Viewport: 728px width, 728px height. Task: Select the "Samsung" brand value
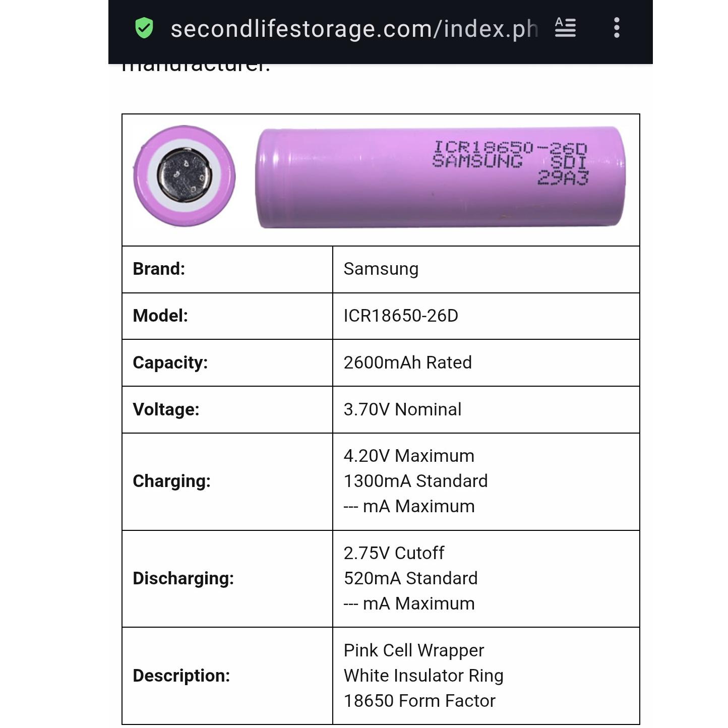point(381,269)
